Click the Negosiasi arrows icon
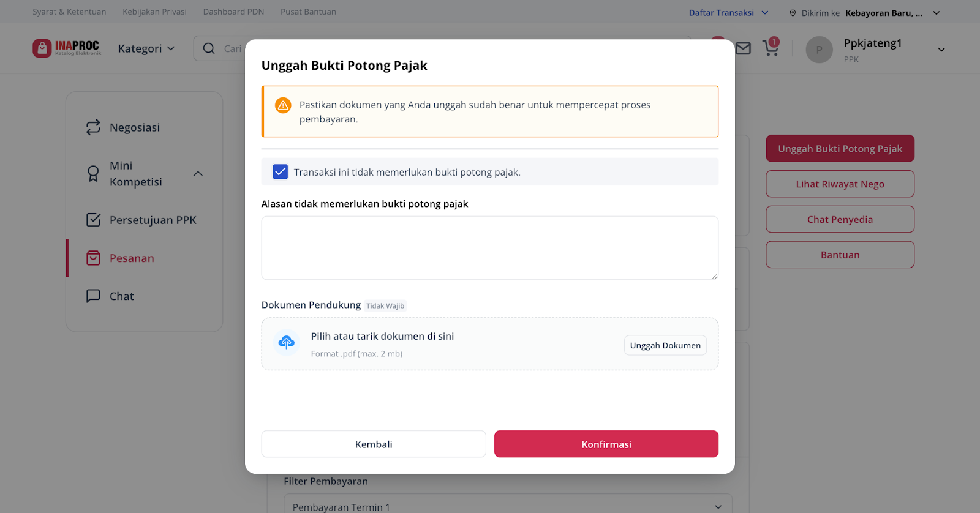The width and height of the screenshot is (980, 513). coord(93,127)
